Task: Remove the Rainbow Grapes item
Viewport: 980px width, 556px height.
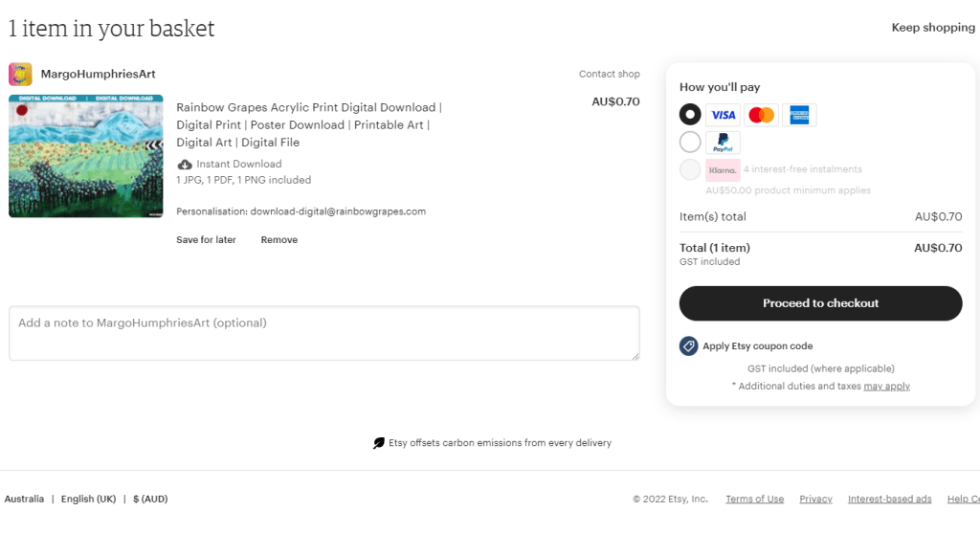Action: coord(278,240)
